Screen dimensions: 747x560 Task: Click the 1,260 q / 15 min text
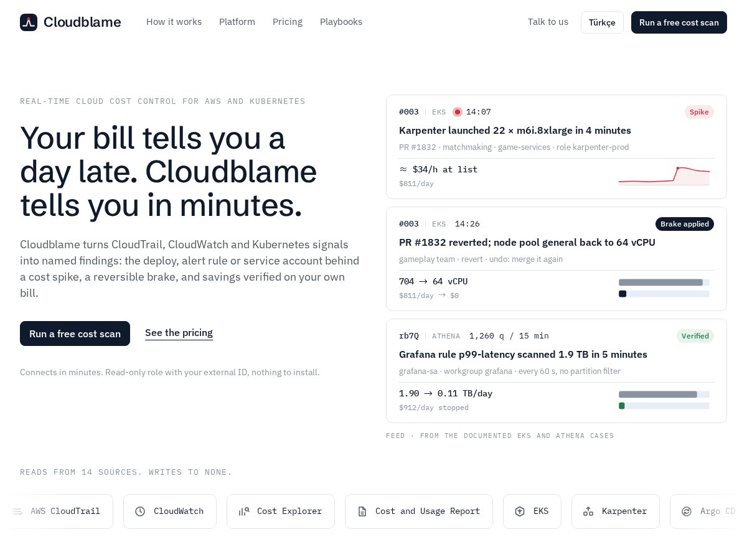click(509, 336)
